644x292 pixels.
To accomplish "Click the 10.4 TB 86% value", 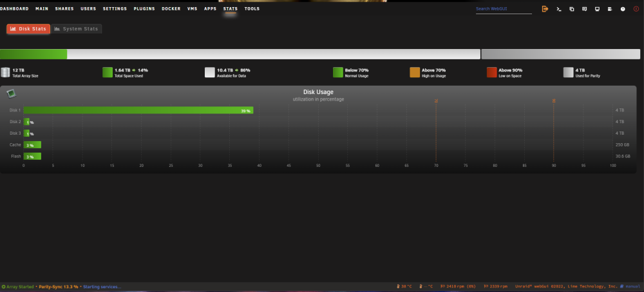I will [x=234, y=70].
